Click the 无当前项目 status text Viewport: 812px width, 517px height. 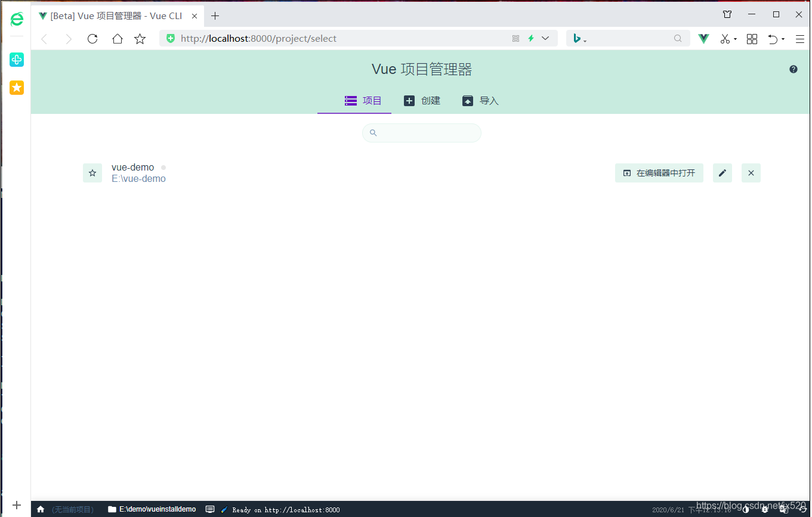coord(73,510)
